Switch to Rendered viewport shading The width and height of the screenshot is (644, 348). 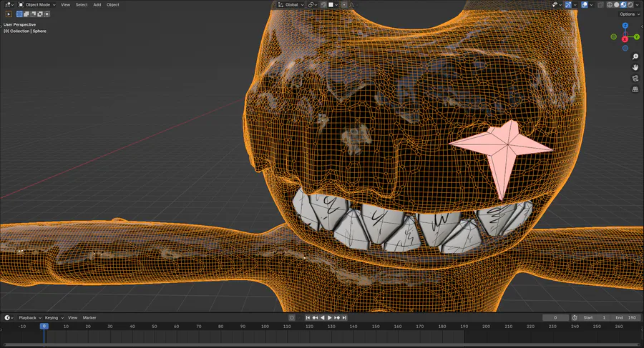pyautogui.click(x=630, y=4)
